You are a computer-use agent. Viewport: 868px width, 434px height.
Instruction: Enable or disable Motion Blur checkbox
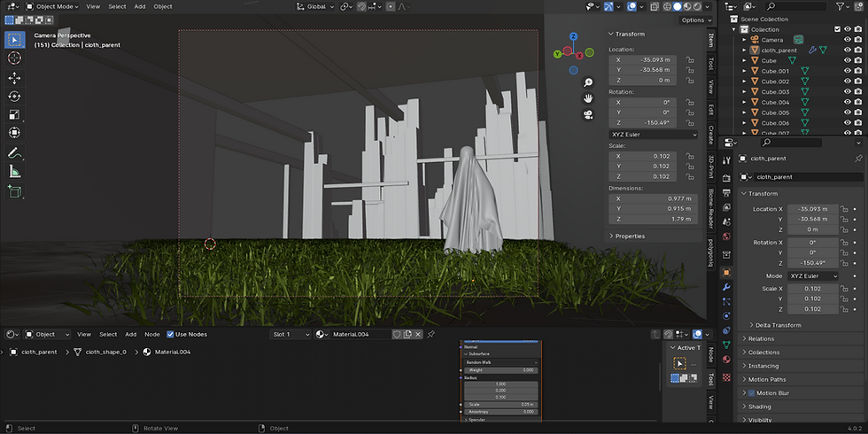point(752,393)
